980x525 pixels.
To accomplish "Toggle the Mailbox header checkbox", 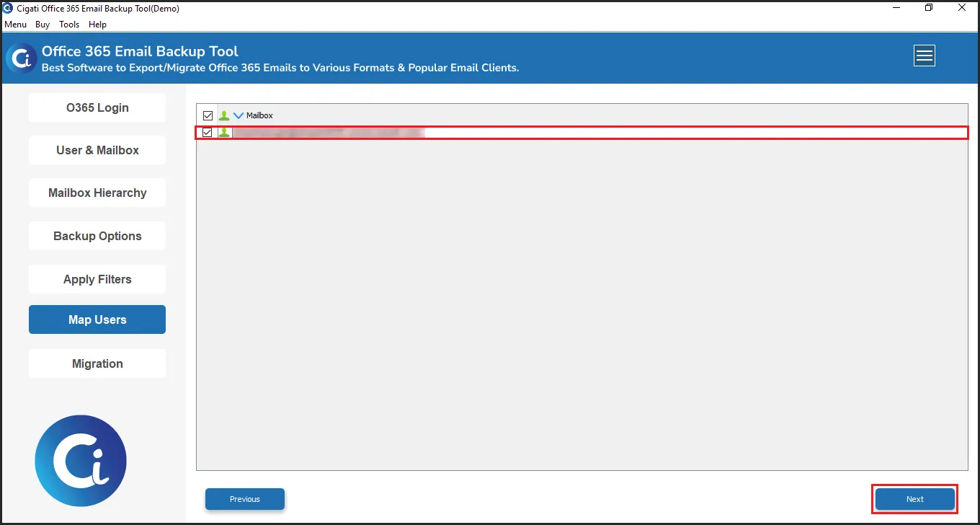I will pos(208,115).
